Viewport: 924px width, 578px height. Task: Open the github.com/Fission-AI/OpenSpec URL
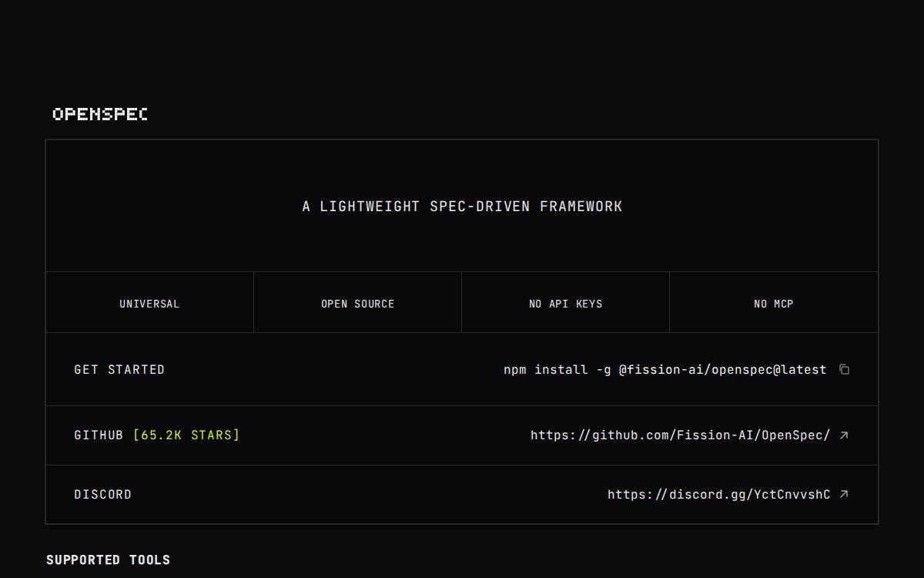(x=680, y=435)
